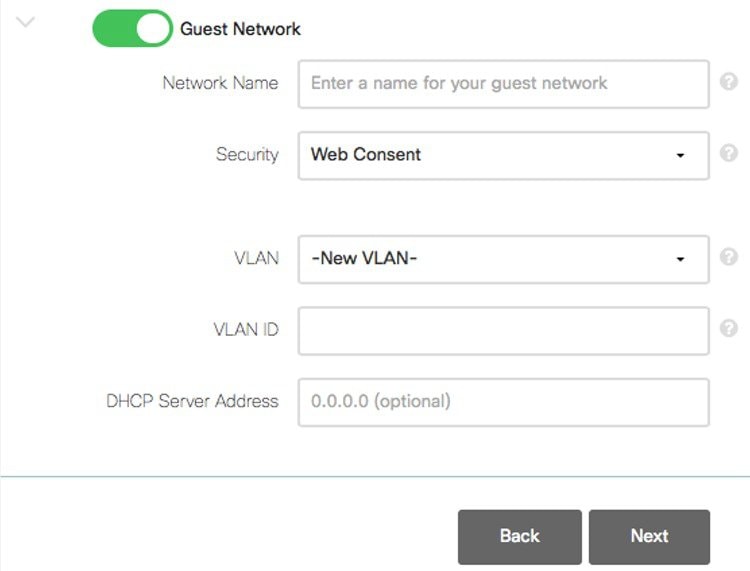
Task: Select the DHCP Server Address field
Action: point(503,402)
